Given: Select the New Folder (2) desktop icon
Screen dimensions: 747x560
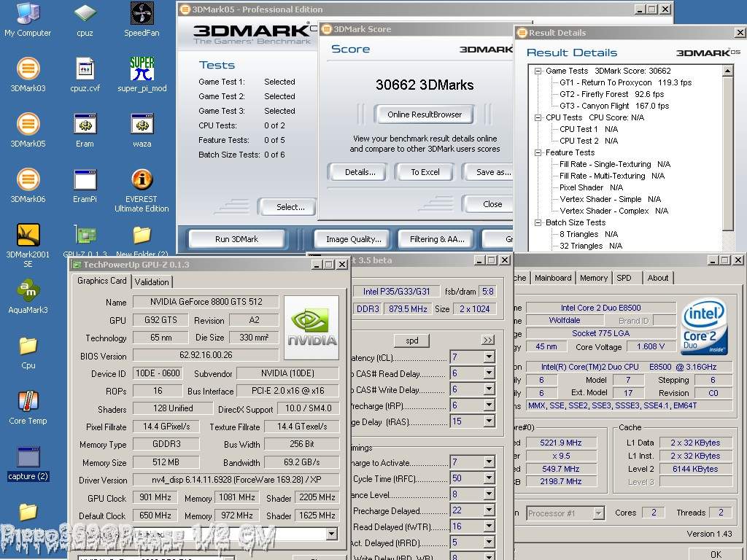Looking at the screenshot, I should 142,241.
